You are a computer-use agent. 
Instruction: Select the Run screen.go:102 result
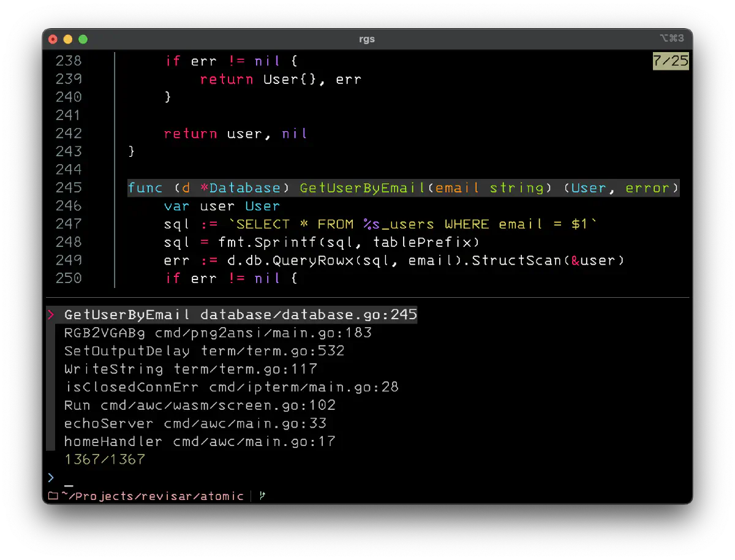[200, 405]
